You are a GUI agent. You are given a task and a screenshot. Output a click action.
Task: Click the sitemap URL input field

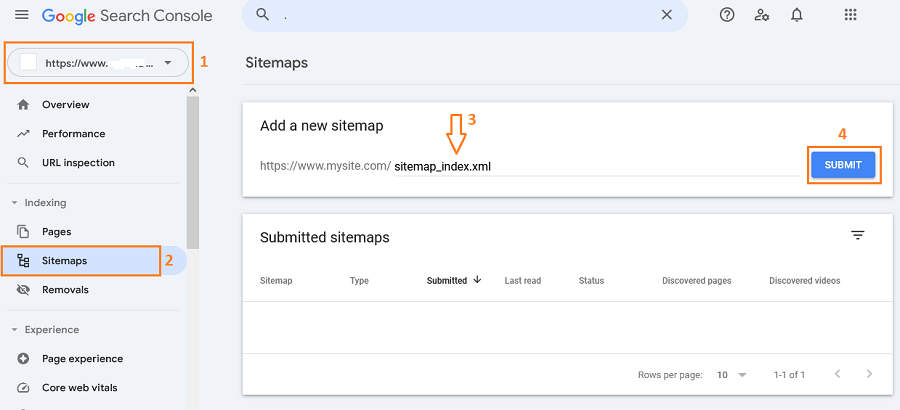(x=596, y=167)
